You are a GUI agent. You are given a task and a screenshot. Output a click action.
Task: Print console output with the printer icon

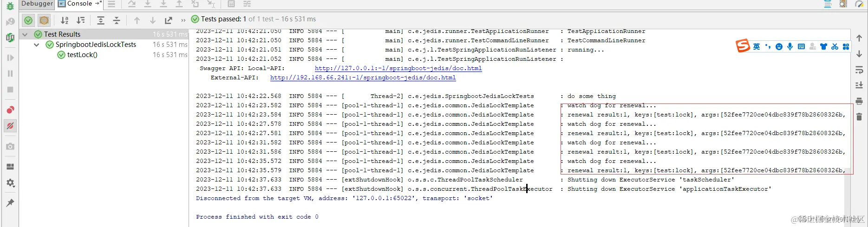coord(859,101)
